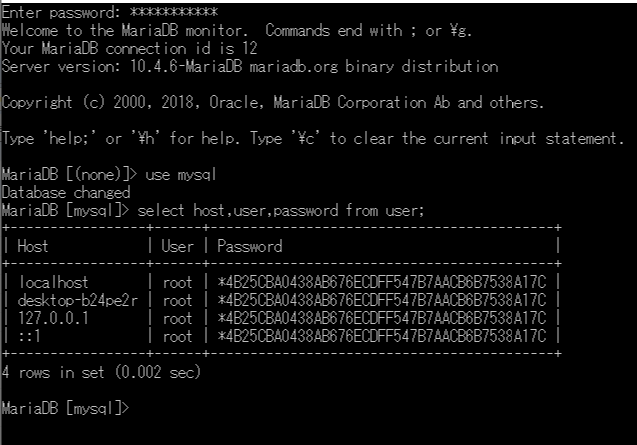Click the empty MariaDB [mysql]> prompt

point(65,408)
